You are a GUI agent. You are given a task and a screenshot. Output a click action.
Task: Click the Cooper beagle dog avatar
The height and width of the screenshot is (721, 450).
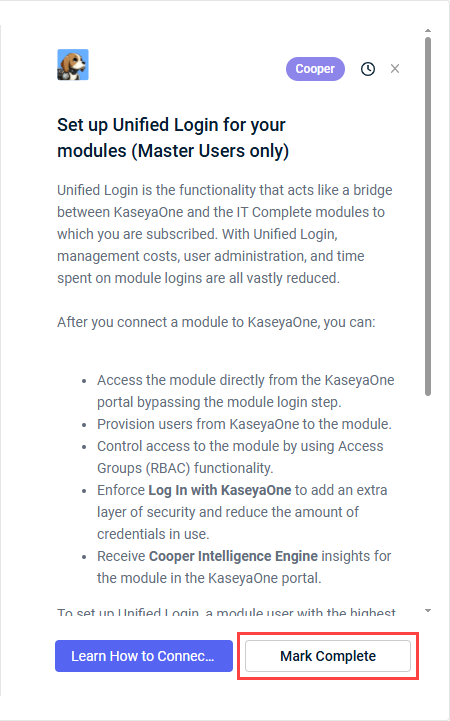pos(73,65)
